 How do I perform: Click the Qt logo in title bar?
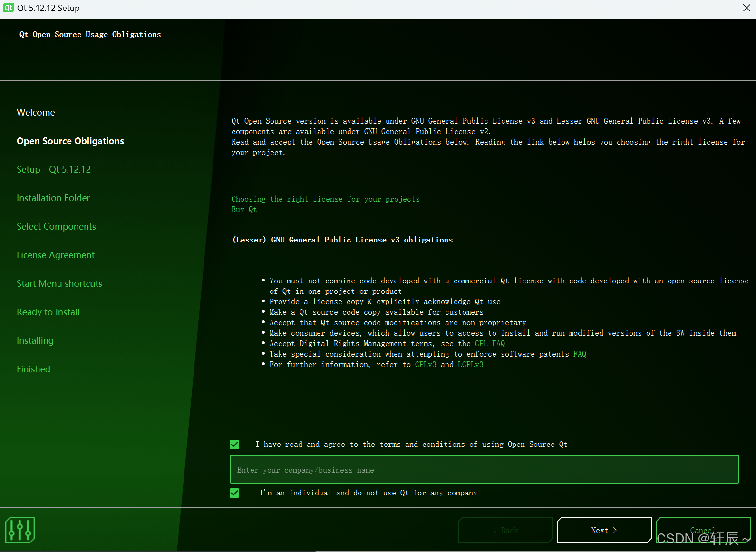pos(9,8)
